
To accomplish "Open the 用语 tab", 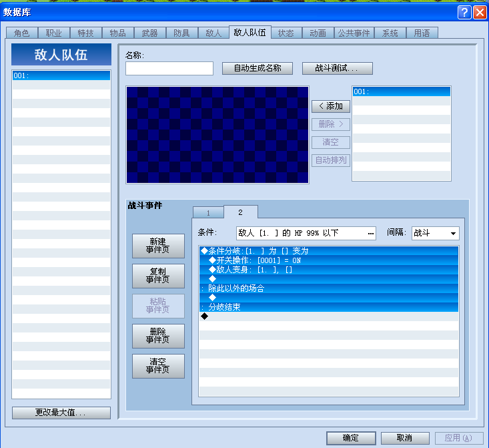I will click(x=422, y=33).
